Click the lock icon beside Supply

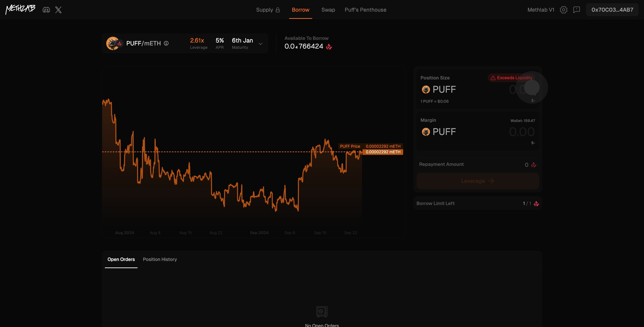pyautogui.click(x=278, y=10)
